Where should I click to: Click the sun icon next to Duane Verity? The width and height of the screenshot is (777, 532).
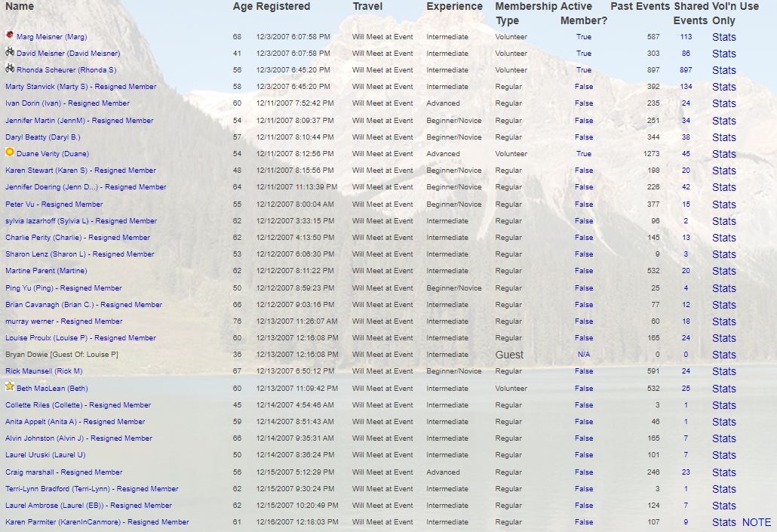[x=10, y=152]
